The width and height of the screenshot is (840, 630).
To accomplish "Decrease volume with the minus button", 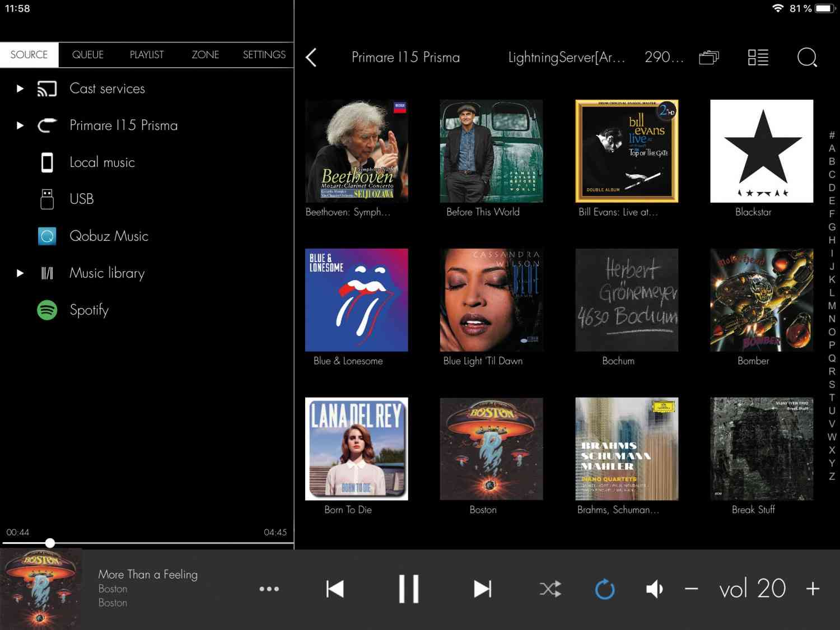I will pos(692,589).
